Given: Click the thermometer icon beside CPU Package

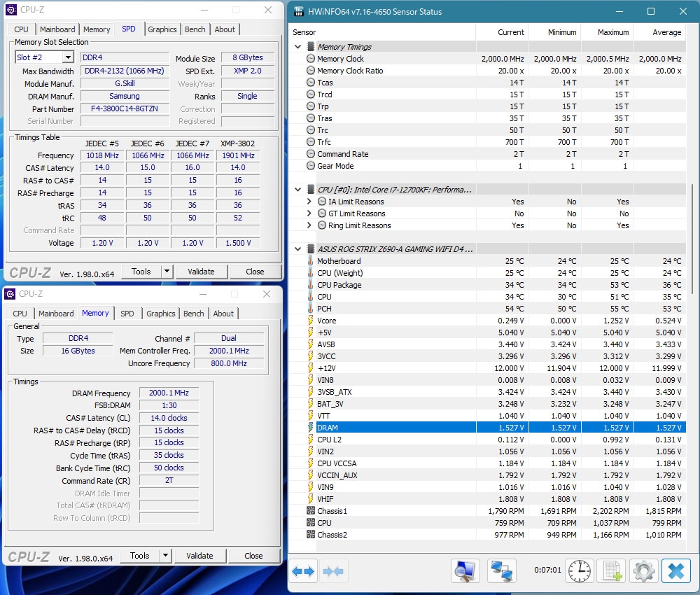Looking at the screenshot, I should coord(310,284).
